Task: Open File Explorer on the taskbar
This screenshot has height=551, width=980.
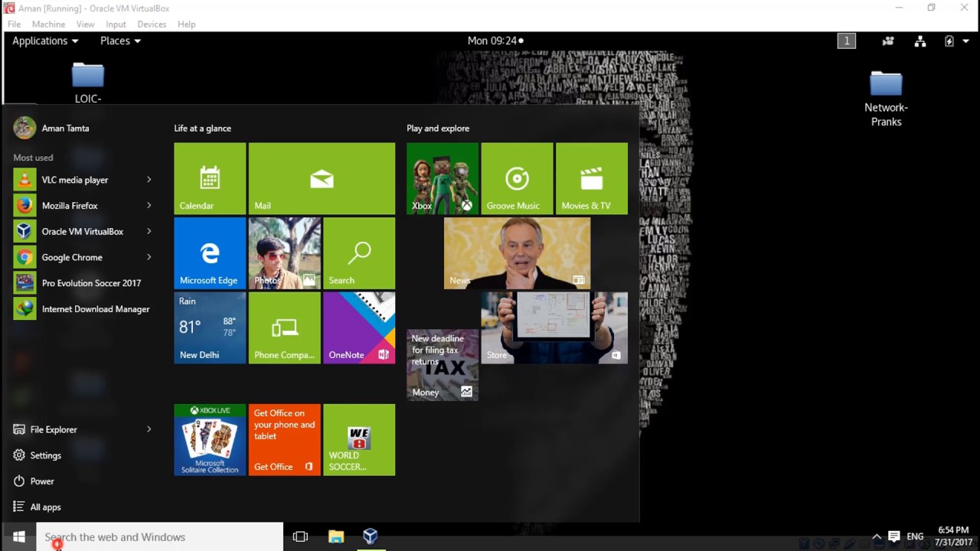Action: click(336, 536)
